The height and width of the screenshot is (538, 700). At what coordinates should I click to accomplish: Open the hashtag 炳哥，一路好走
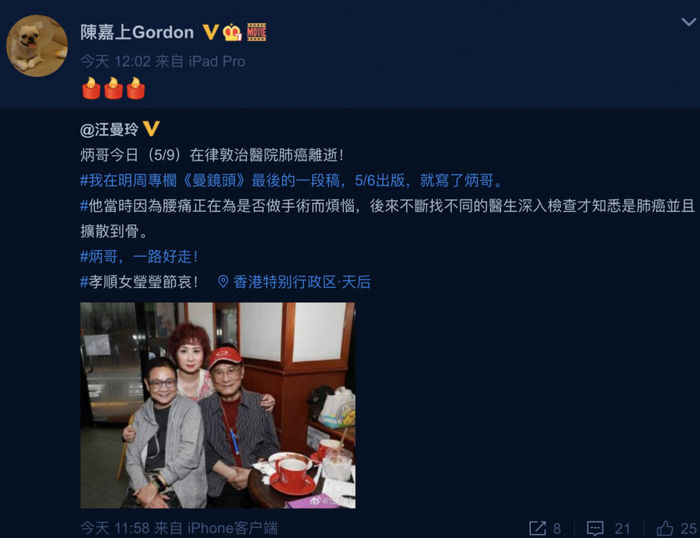pyautogui.click(x=139, y=257)
